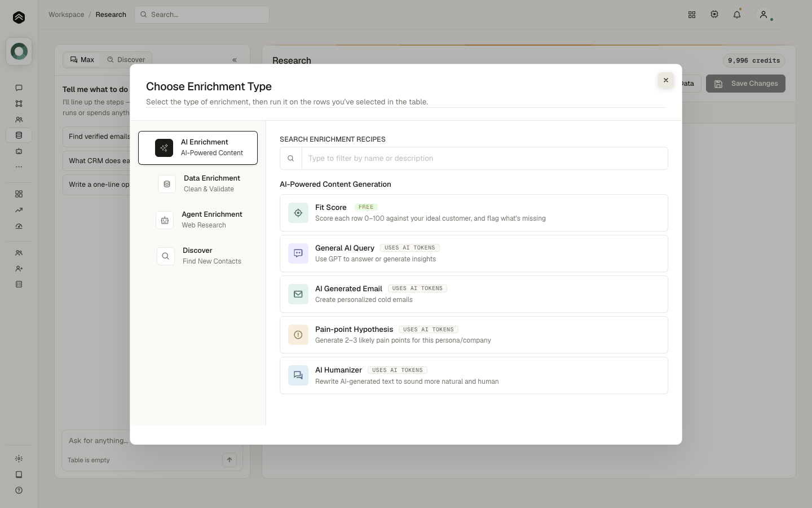Open the user profile menu

(764, 15)
